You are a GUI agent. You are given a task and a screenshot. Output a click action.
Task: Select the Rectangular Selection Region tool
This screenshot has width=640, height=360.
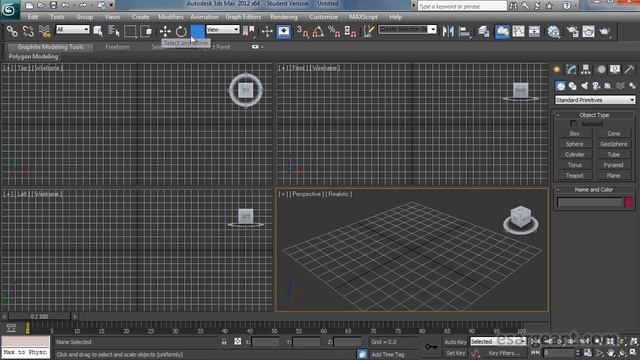pos(130,31)
